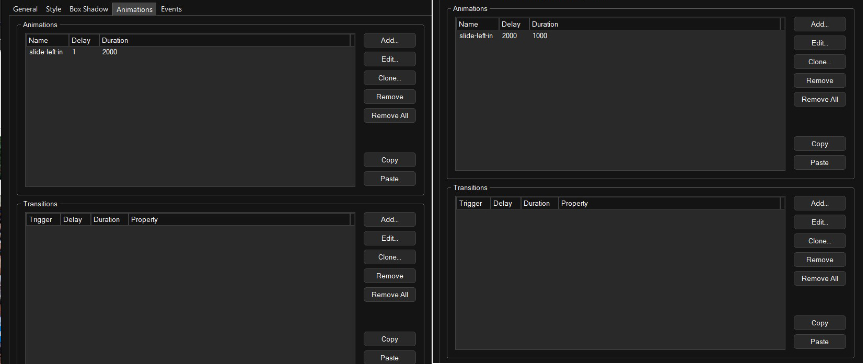
Task: Click Remove All in right Transitions section
Action: 819,278
